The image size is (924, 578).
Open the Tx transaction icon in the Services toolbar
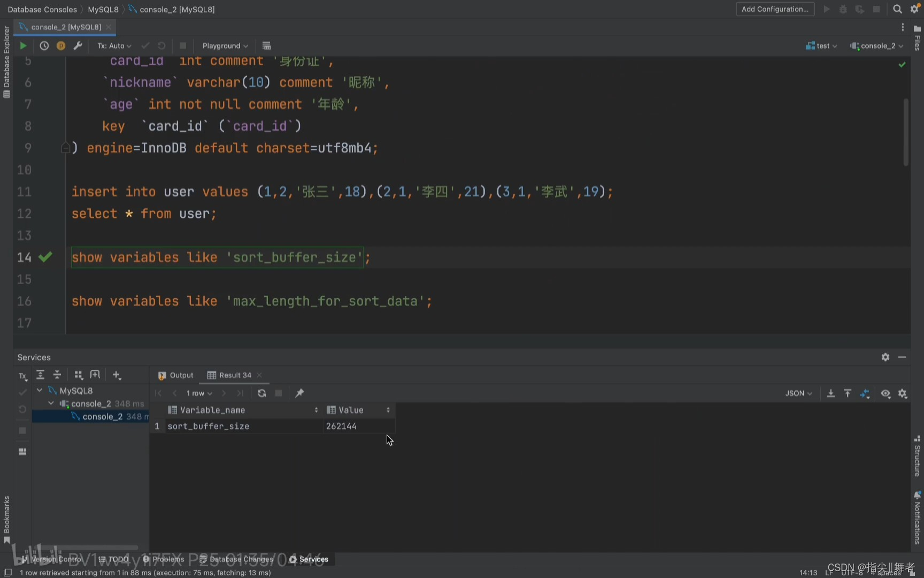tap(22, 376)
